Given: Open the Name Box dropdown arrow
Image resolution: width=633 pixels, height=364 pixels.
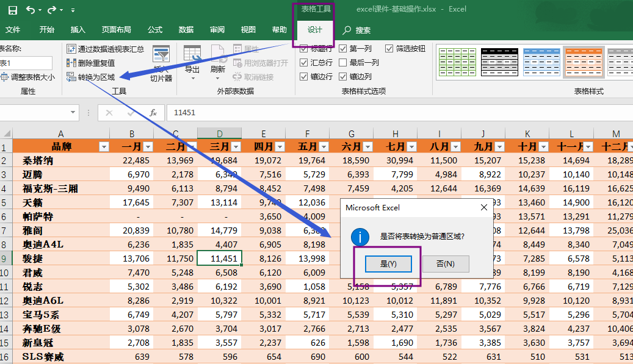Looking at the screenshot, I should 73,112.
